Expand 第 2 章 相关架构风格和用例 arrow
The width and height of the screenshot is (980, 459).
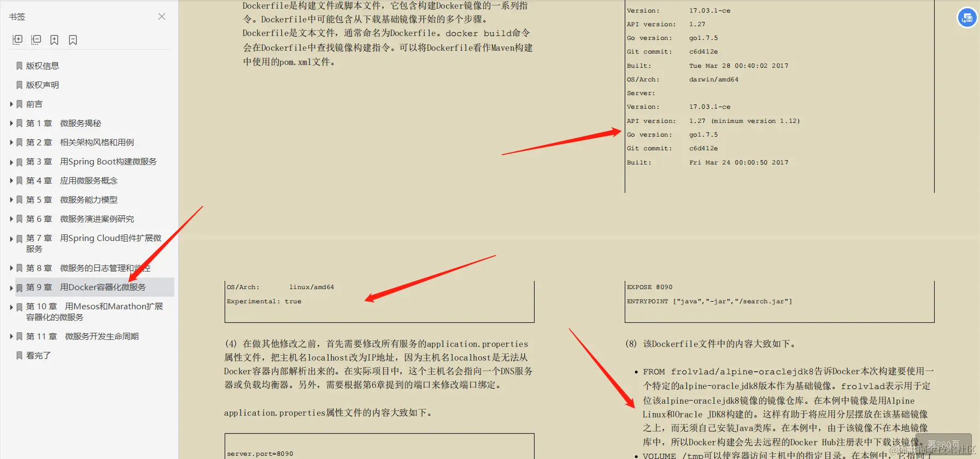click(x=11, y=142)
